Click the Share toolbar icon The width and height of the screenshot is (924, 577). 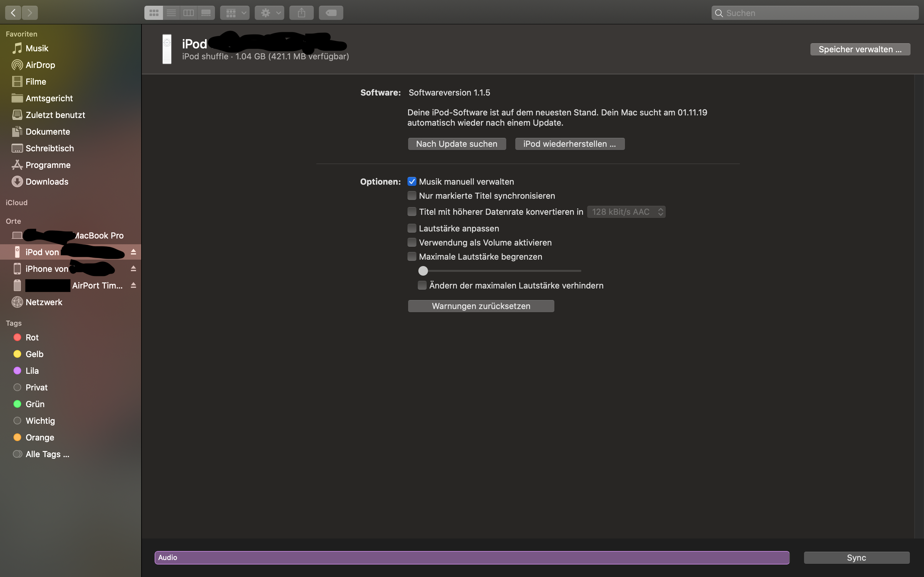pos(301,13)
